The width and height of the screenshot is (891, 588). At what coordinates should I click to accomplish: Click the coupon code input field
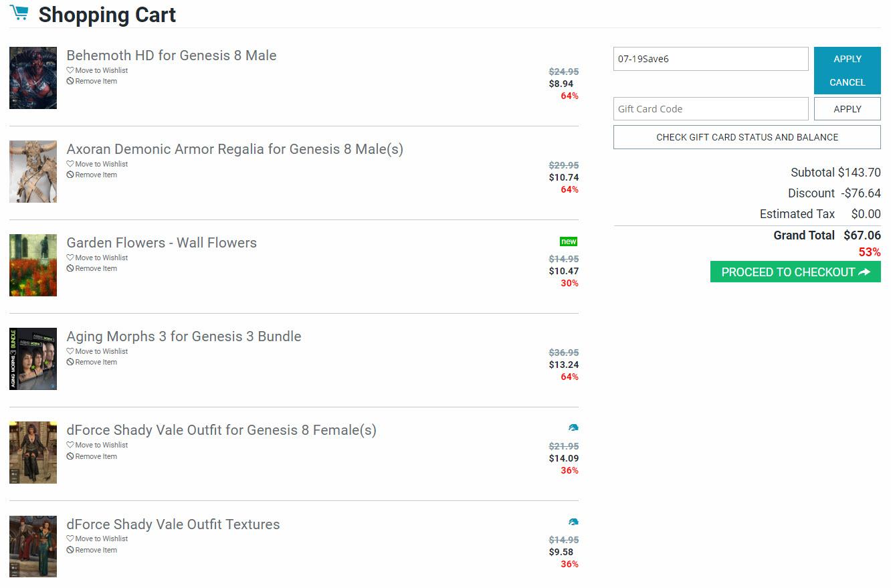tap(710, 59)
